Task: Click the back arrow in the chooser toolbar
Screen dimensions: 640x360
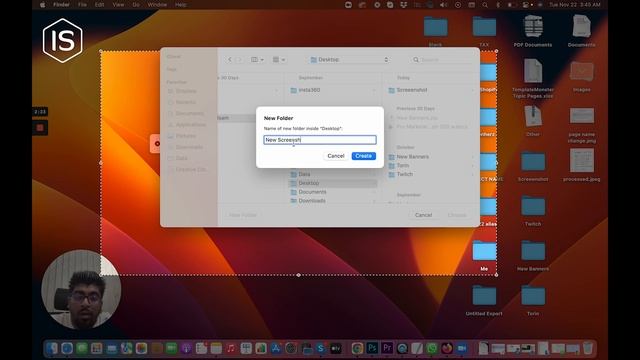Action: (230, 60)
